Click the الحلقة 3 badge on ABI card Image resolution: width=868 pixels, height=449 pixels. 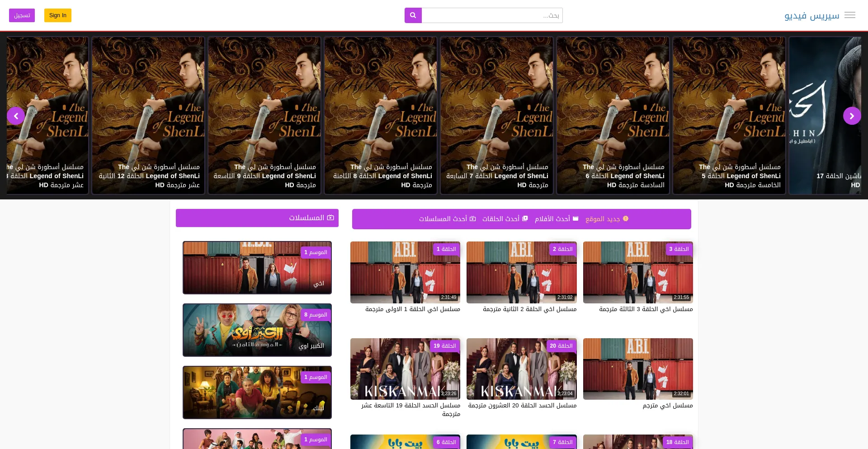pyautogui.click(x=679, y=249)
